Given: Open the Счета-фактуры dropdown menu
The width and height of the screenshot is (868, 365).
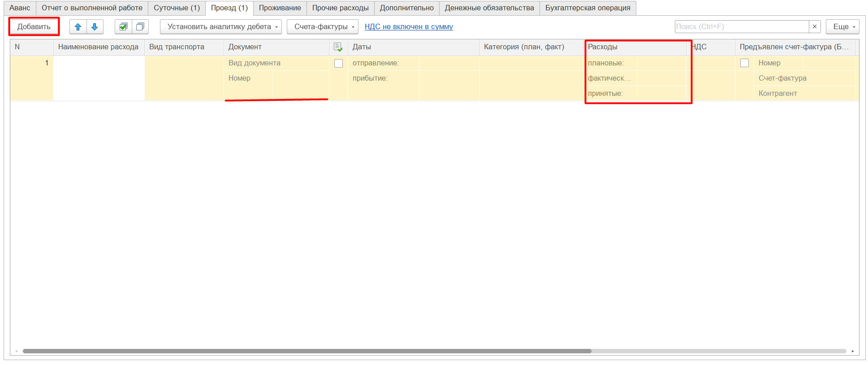Looking at the screenshot, I should [x=323, y=27].
